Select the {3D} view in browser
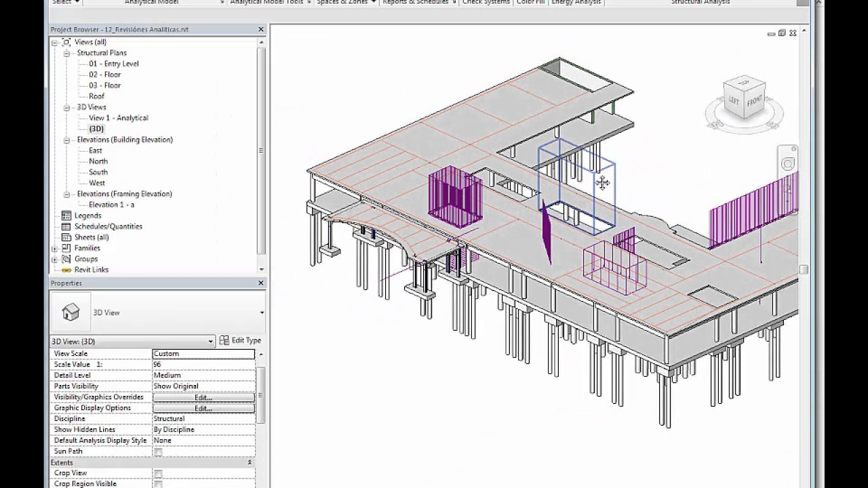The height and width of the screenshot is (488, 868). pyautogui.click(x=96, y=129)
